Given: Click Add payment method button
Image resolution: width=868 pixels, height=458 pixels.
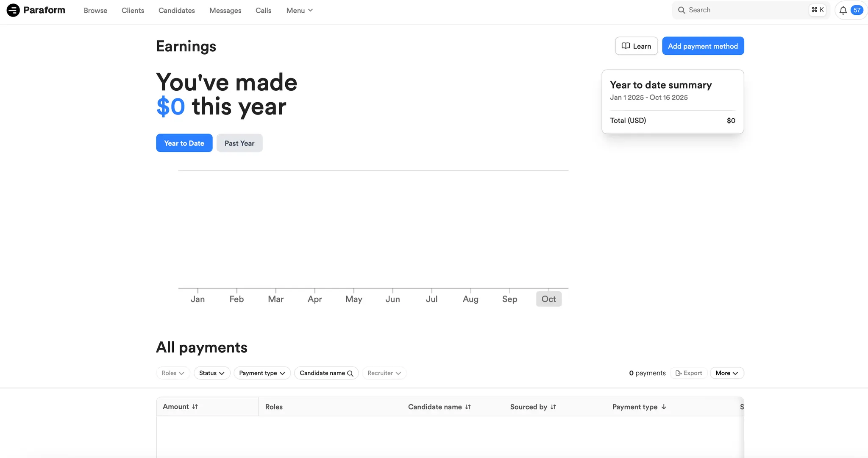Looking at the screenshot, I should [x=703, y=46].
